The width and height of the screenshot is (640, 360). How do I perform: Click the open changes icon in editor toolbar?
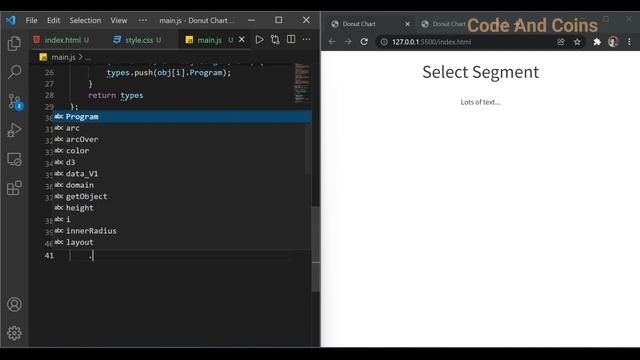pos(275,40)
